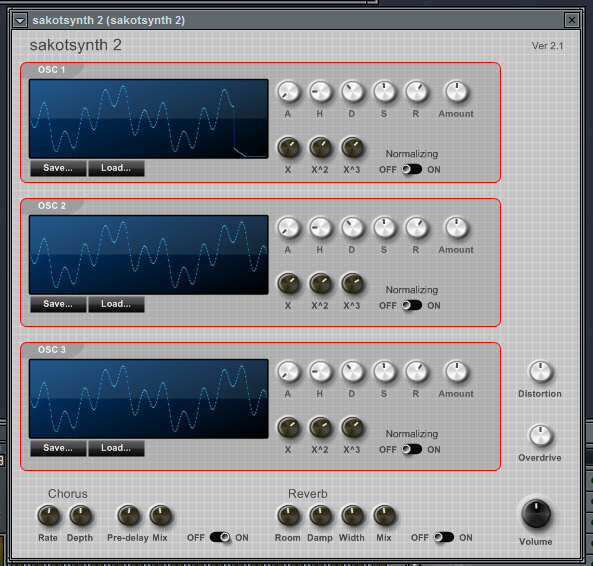Open the plugin window dropdown arrow menu
Viewport: 593px width, 566px height.
click(20, 20)
